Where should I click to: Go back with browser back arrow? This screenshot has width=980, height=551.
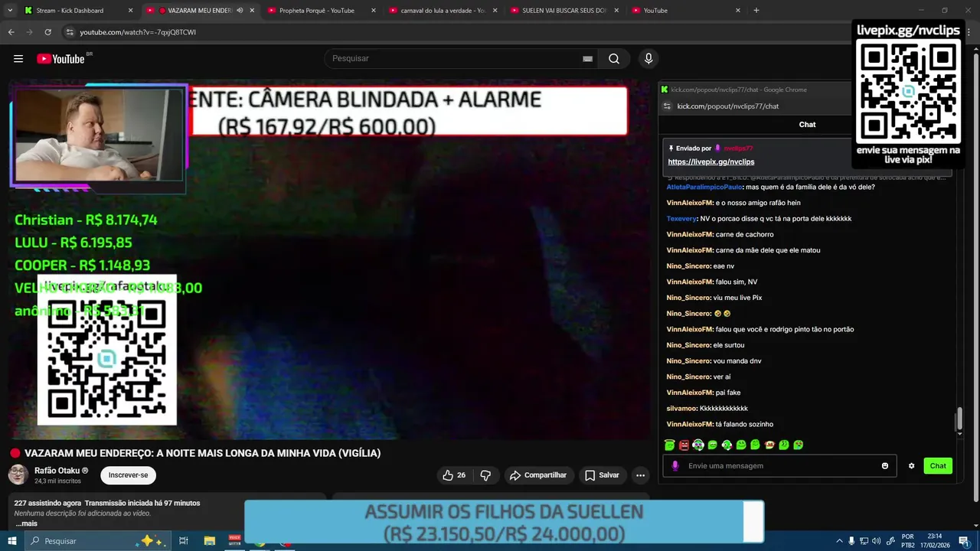click(x=11, y=32)
